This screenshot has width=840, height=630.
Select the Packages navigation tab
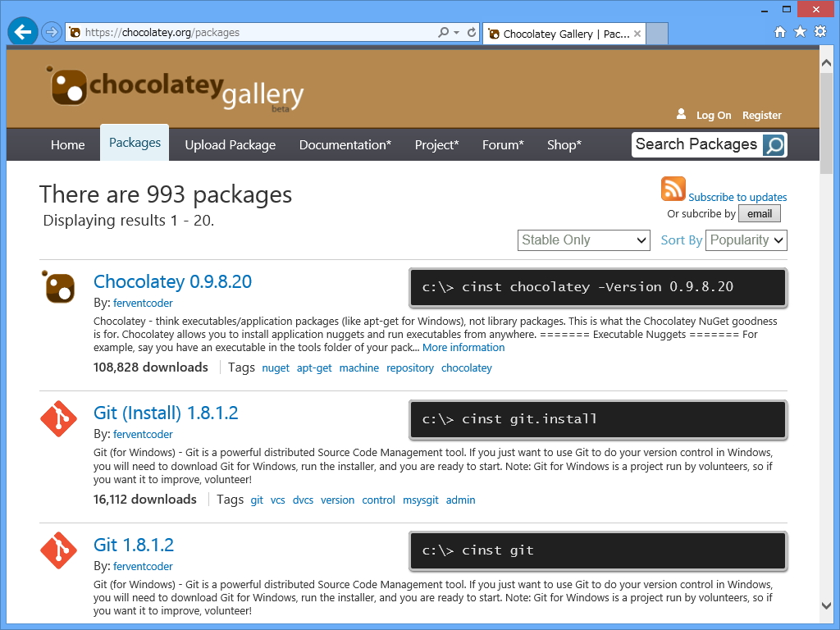tap(135, 143)
